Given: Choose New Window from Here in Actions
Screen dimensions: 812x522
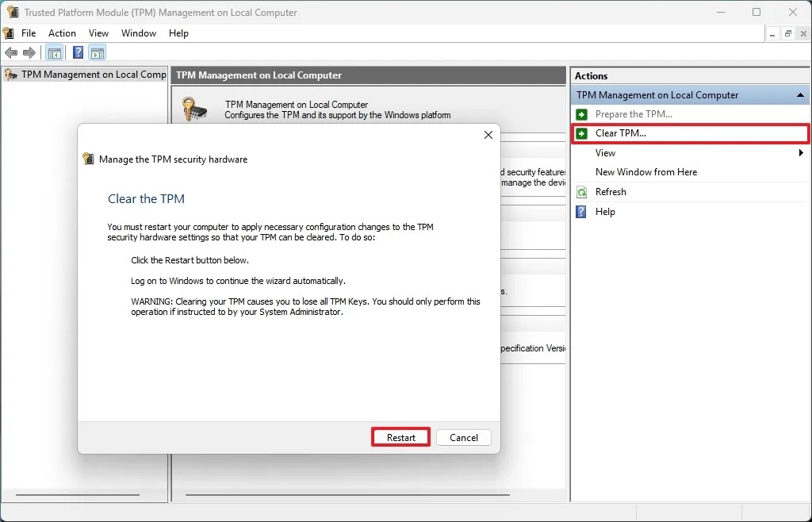Looking at the screenshot, I should 646,171.
